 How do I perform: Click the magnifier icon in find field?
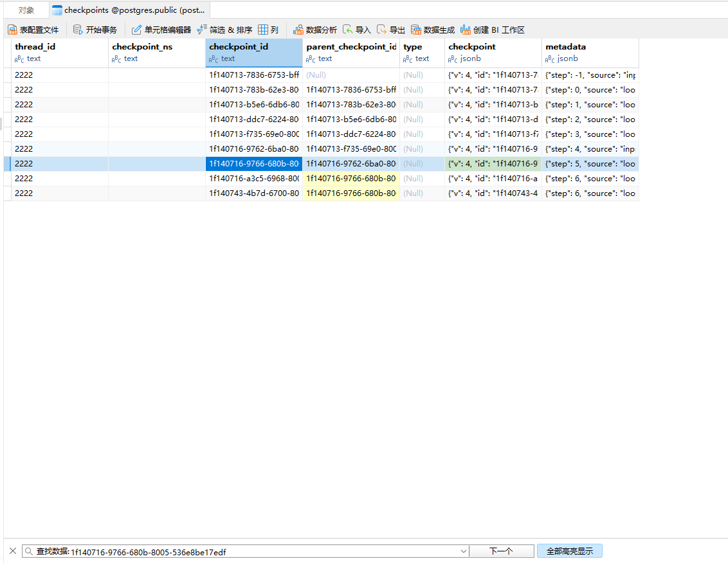click(x=29, y=551)
